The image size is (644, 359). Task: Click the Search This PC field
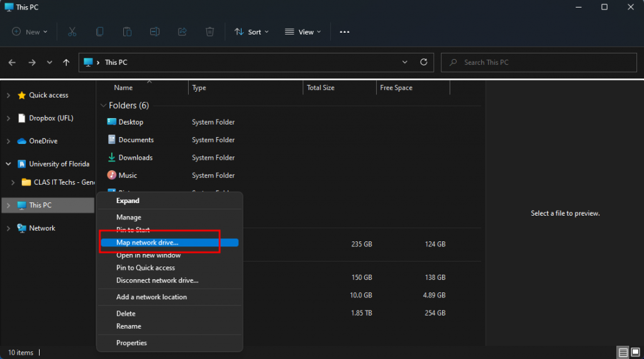pyautogui.click(x=541, y=62)
